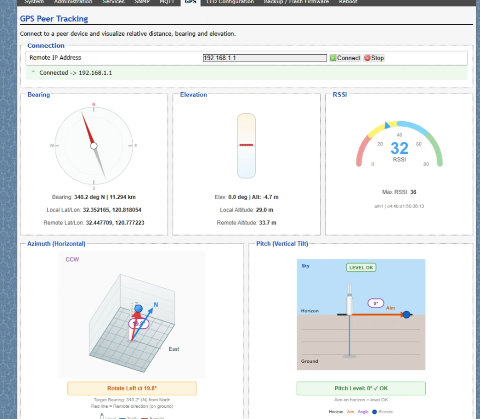
Task: Click the LEVEL OK badge in Pitch view
Action: [x=361, y=267]
